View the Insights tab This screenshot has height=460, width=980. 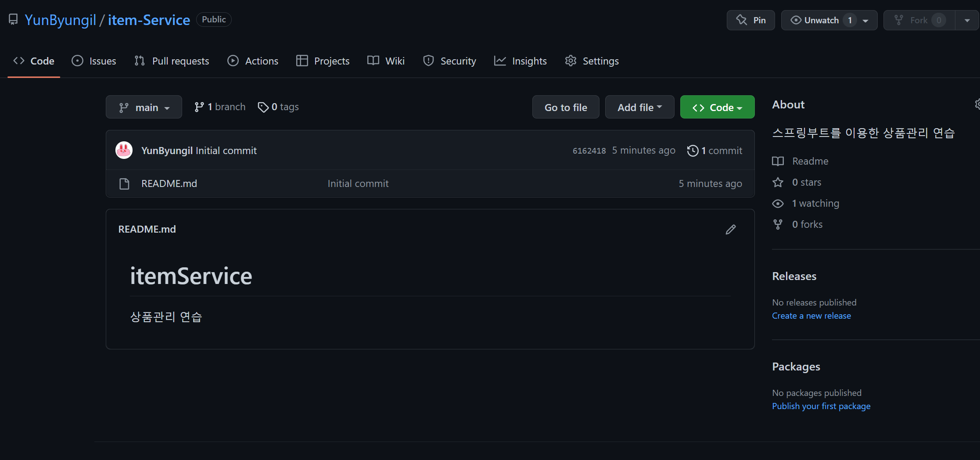coord(521,61)
